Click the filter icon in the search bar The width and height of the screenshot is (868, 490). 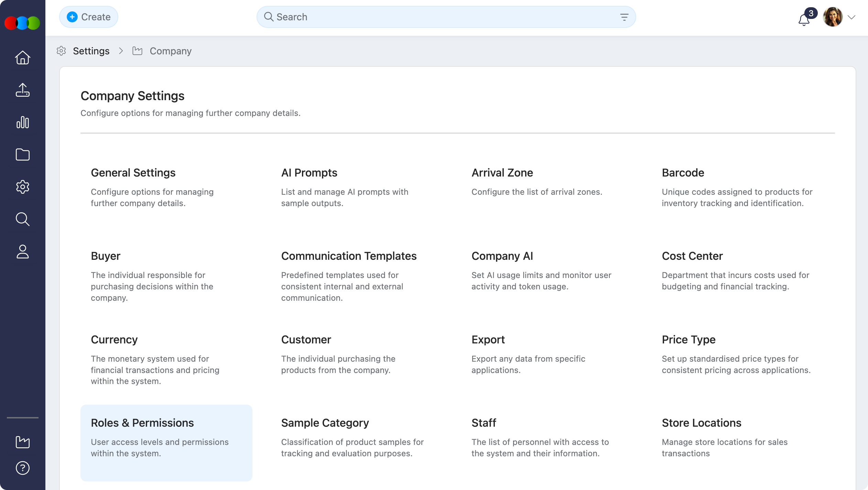pyautogui.click(x=624, y=17)
